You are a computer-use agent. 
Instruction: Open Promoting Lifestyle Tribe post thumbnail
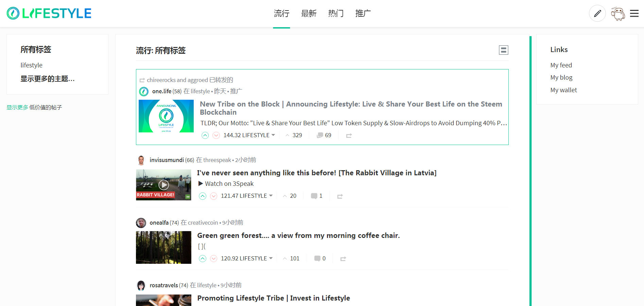tap(163, 300)
